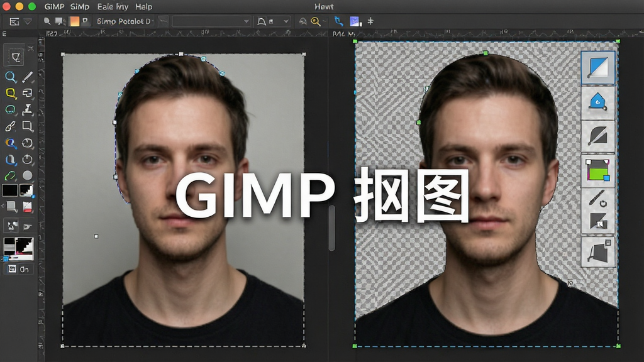The image size is (644, 362).
Task: Select the dark triangle layer icon in right panel
Action: click(598, 222)
